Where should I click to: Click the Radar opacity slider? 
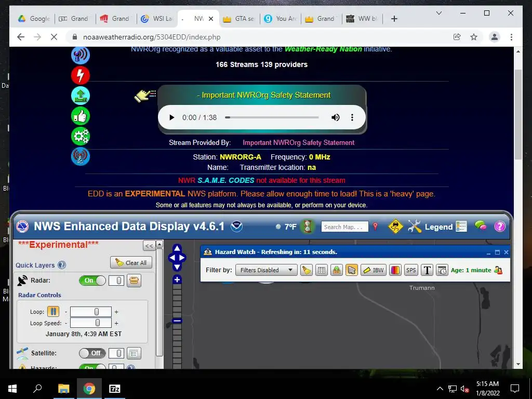click(116, 281)
